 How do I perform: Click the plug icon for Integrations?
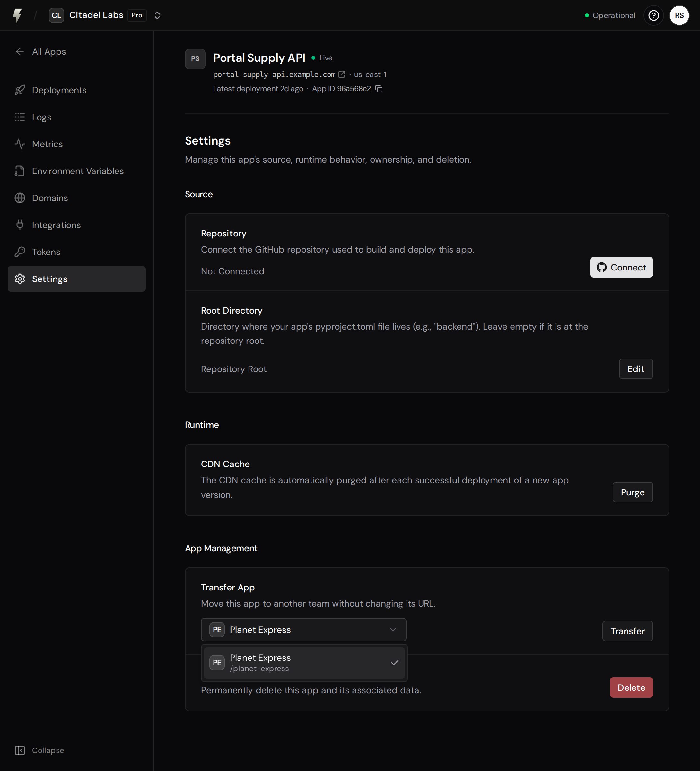pos(20,225)
